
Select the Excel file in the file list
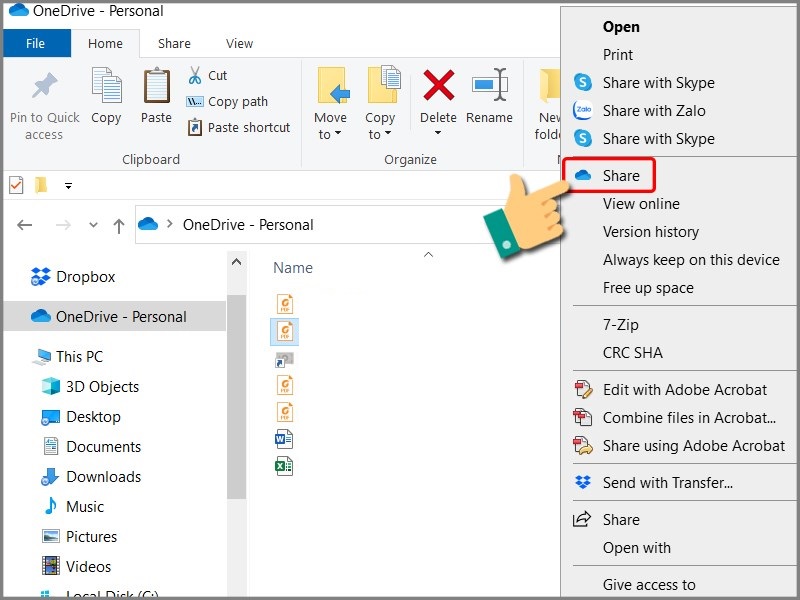[x=283, y=468]
